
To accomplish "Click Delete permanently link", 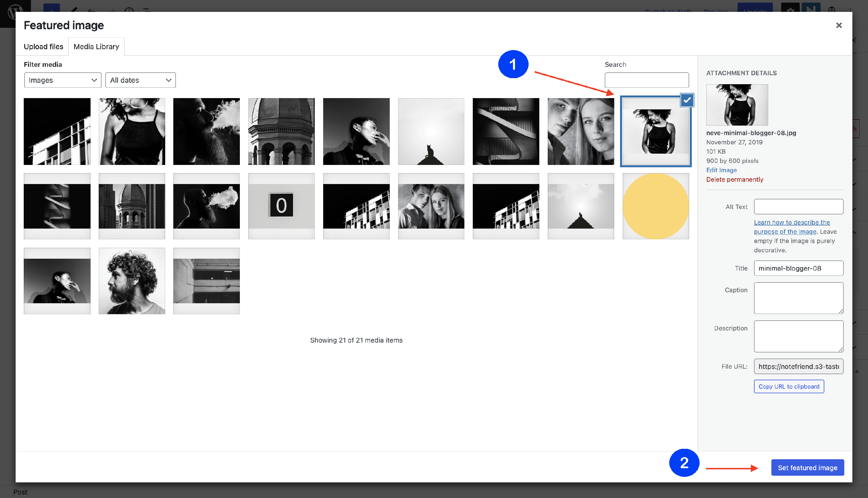I will click(734, 180).
